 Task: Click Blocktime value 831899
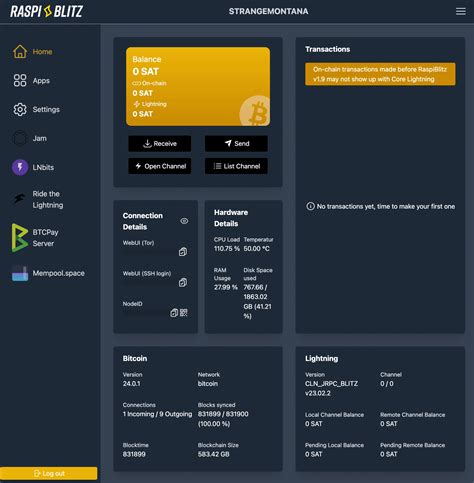pyautogui.click(x=134, y=454)
